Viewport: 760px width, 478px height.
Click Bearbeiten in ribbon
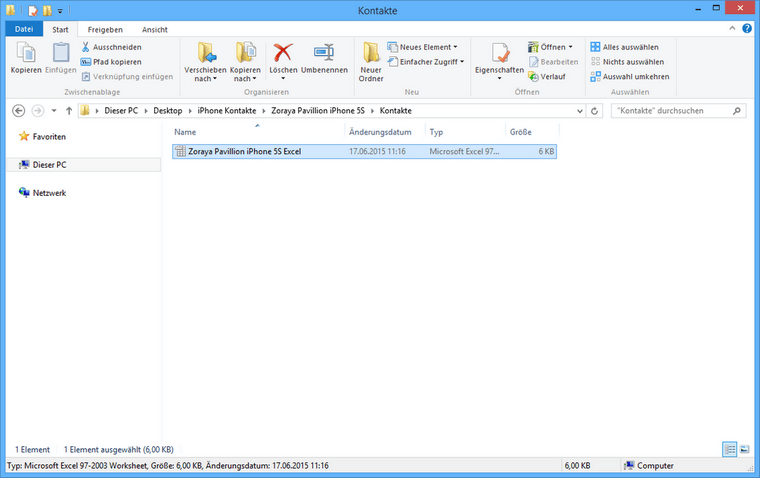tap(553, 62)
